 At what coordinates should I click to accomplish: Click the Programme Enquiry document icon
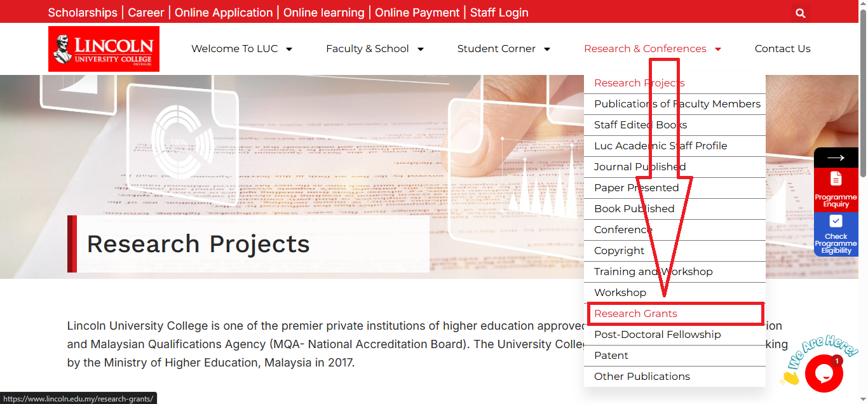(836, 178)
